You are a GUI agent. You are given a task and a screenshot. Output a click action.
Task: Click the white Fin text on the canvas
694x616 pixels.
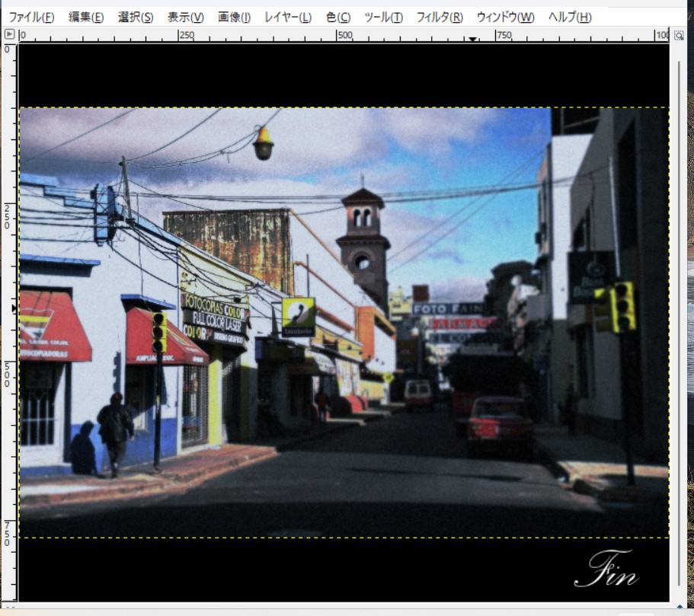pyautogui.click(x=606, y=570)
